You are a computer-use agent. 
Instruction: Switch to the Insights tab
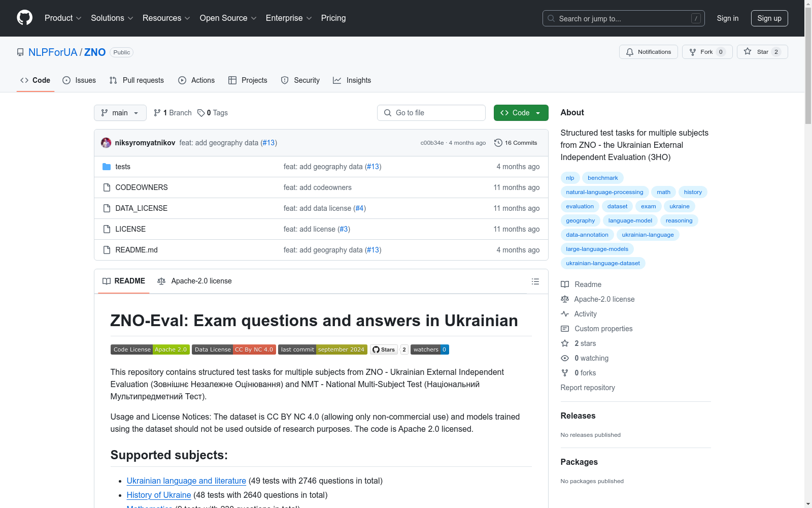(352, 80)
